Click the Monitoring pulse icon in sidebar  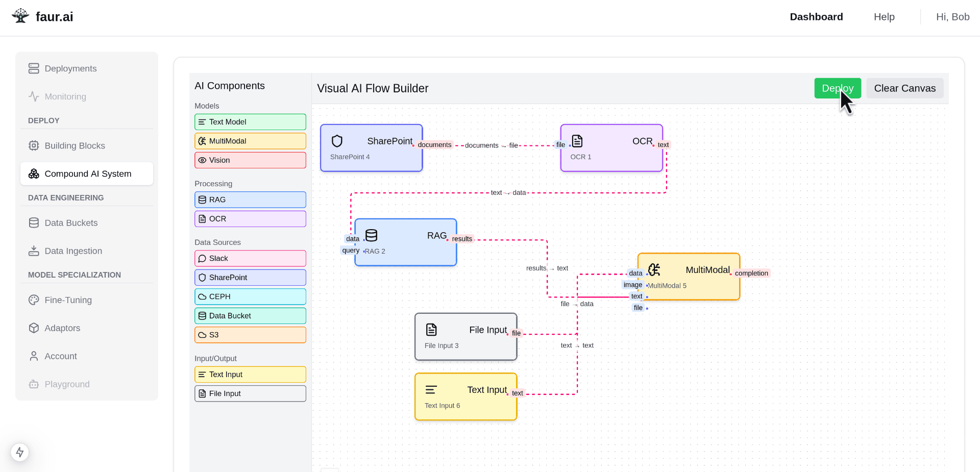pos(34,96)
